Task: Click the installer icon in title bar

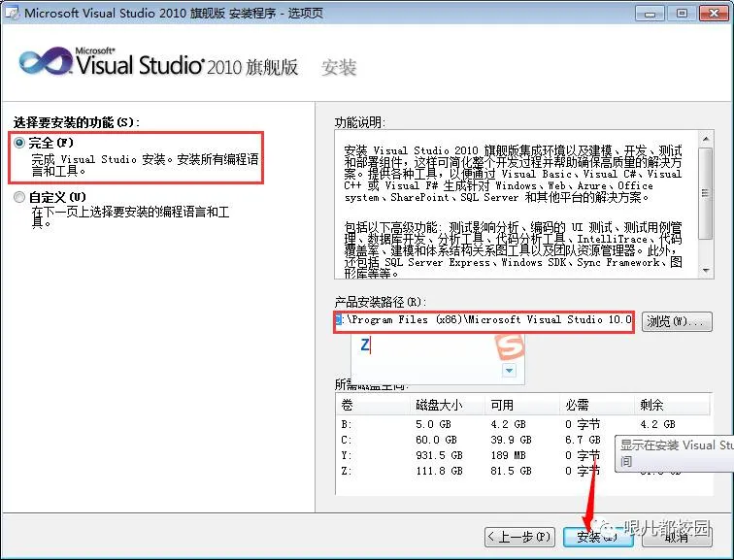Action: 12,13
